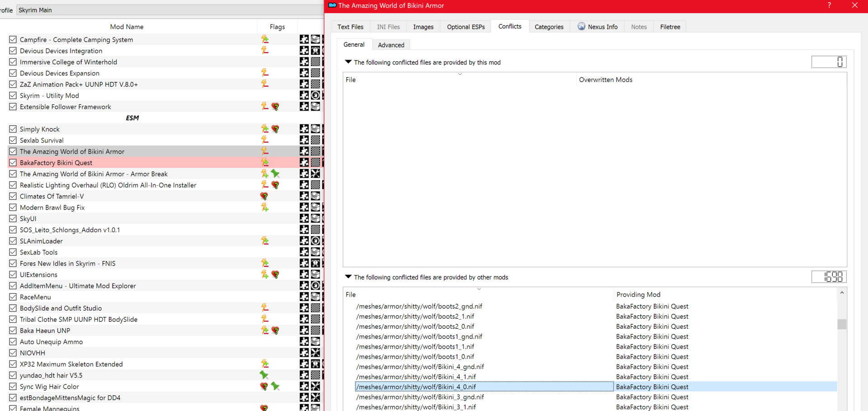868x411 pixels.
Task: Click the conflict flag on Modern Brawl Bug Fix
Action: pyautogui.click(x=265, y=208)
